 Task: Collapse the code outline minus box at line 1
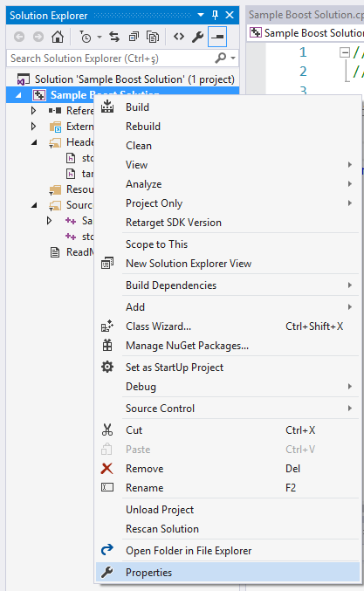pos(345,52)
